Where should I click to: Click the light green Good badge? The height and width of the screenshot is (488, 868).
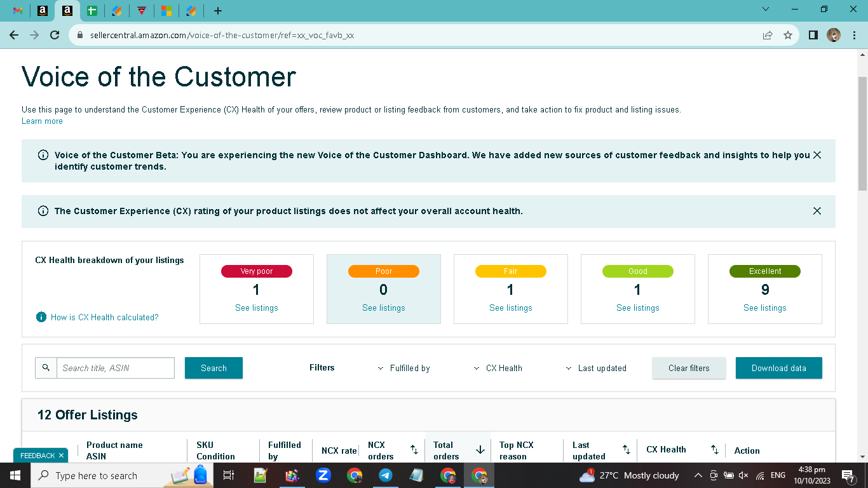(638, 271)
